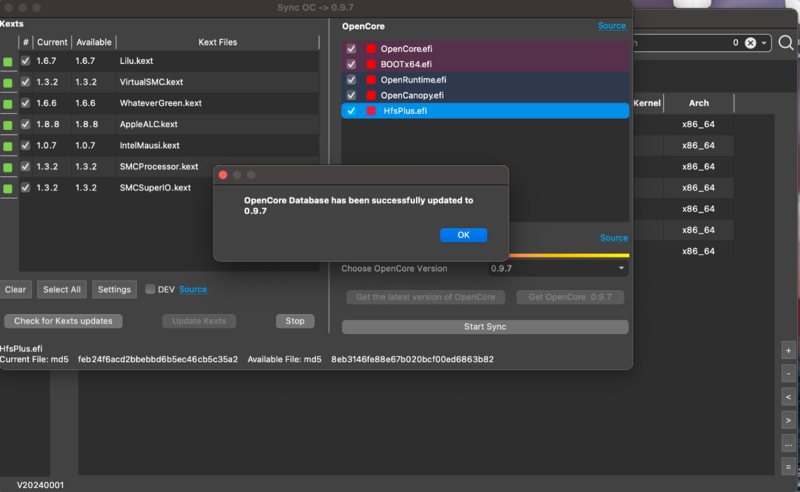The image size is (800, 492).
Task: Click the Stop button
Action: click(x=295, y=321)
